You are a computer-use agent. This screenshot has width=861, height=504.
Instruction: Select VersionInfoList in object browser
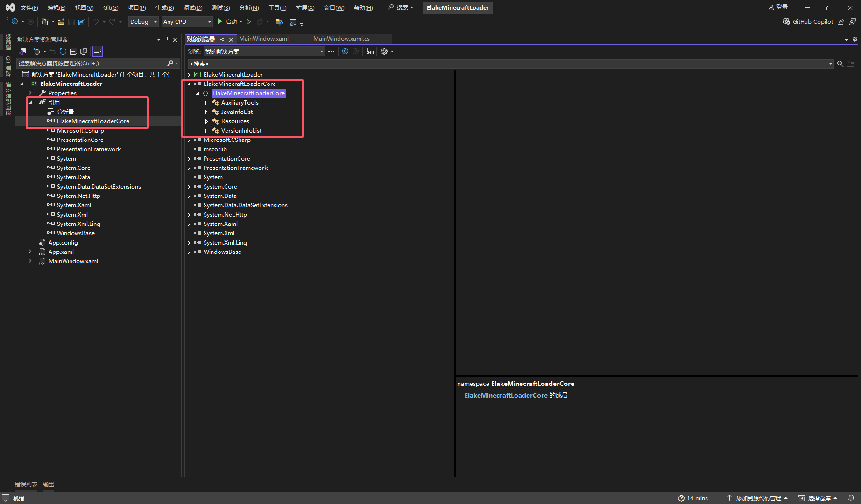click(241, 130)
